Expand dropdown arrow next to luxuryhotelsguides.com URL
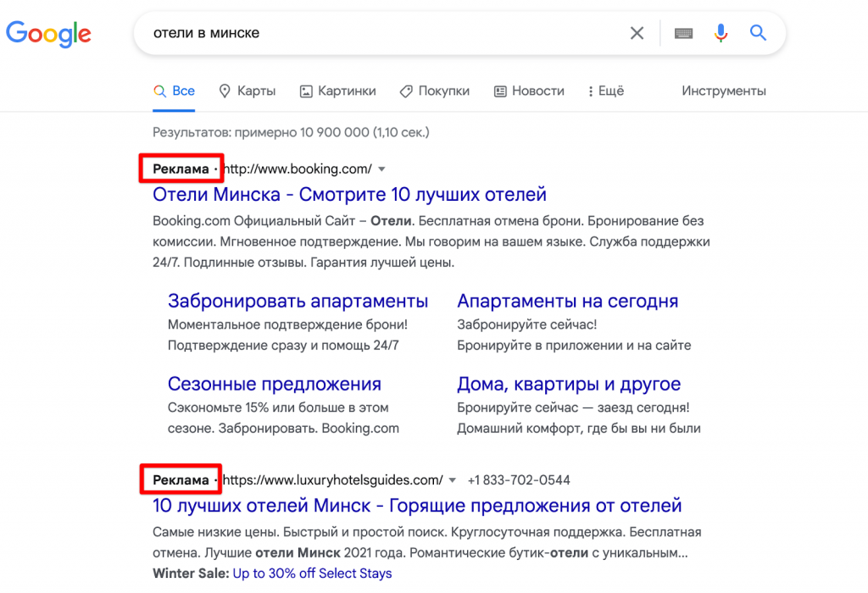This screenshot has height=593, width=868. click(453, 480)
